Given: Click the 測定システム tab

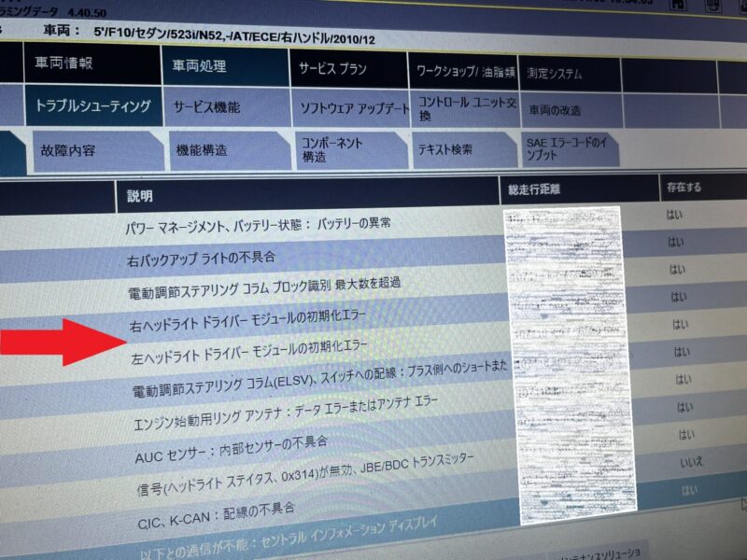Looking at the screenshot, I should pos(556,73).
